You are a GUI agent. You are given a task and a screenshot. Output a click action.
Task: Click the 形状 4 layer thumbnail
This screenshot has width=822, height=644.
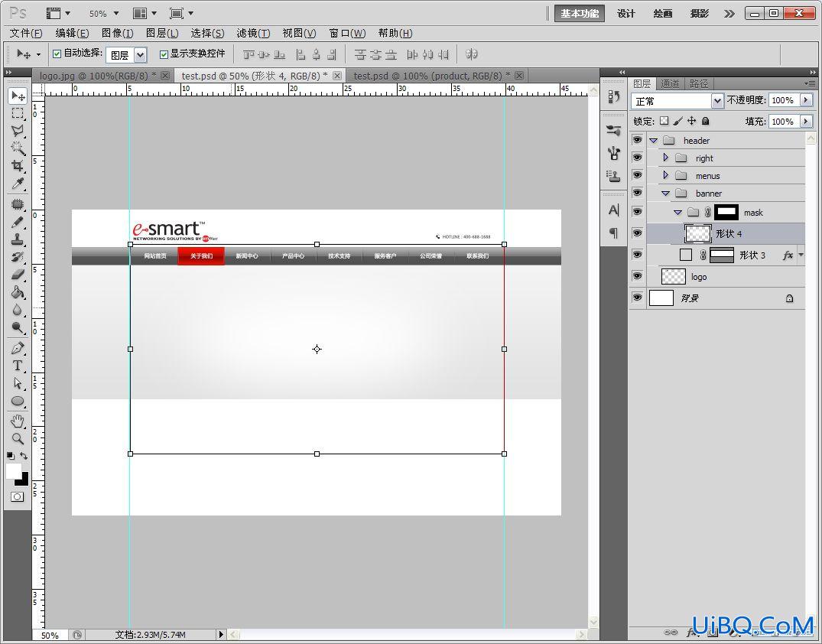click(x=698, y=233)
